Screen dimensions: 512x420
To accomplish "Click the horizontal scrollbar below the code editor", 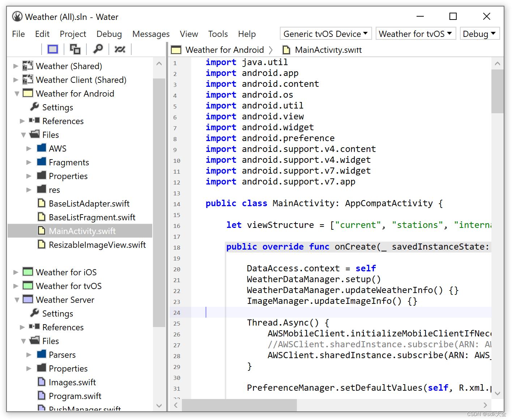I will tap(239, 405).
